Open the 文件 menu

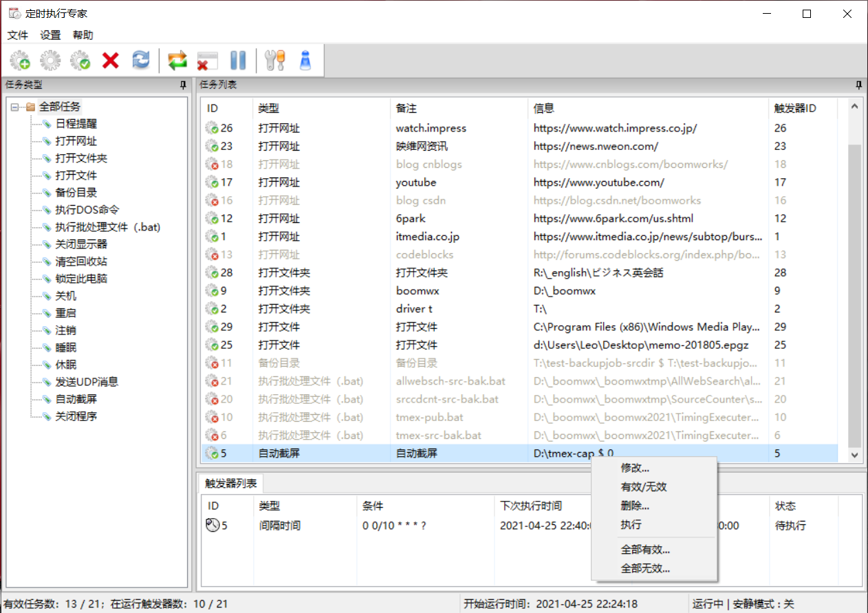click(18, 35)
